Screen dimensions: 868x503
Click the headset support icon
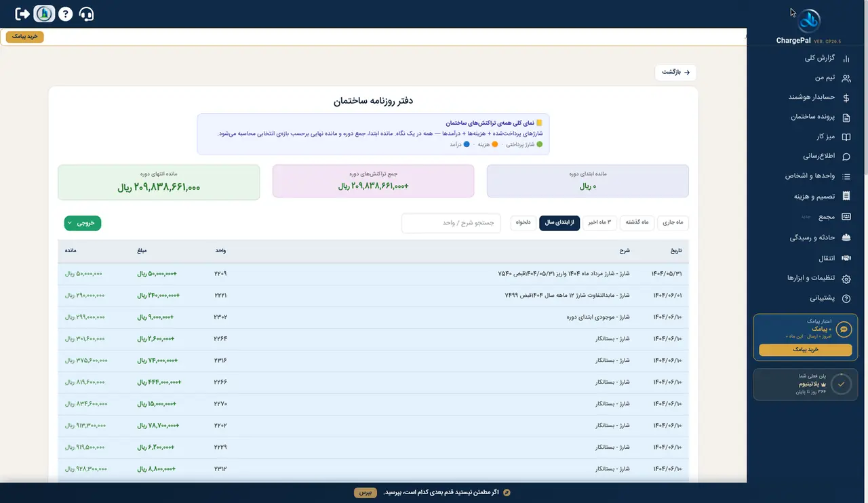point(86,14)
